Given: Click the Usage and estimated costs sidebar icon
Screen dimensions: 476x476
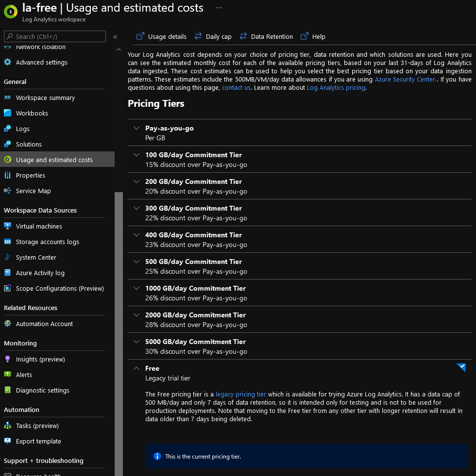Looking at the screenshot, I should [x=8, y=159].
